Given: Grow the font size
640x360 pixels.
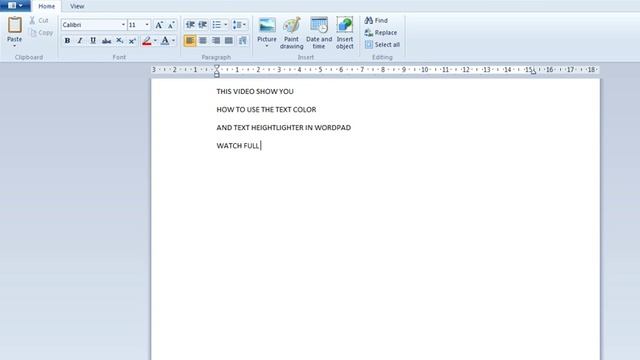Looking at the screenshot, I should (159, 25).
